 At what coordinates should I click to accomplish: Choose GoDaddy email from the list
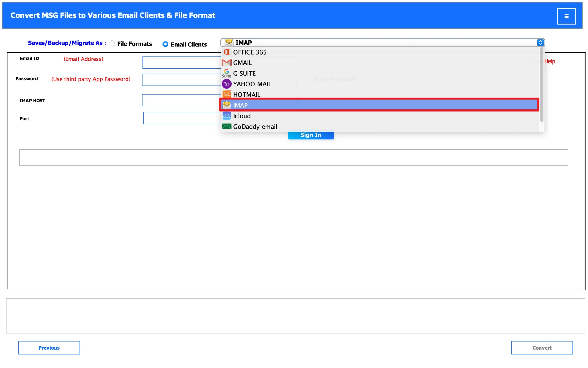380,126
